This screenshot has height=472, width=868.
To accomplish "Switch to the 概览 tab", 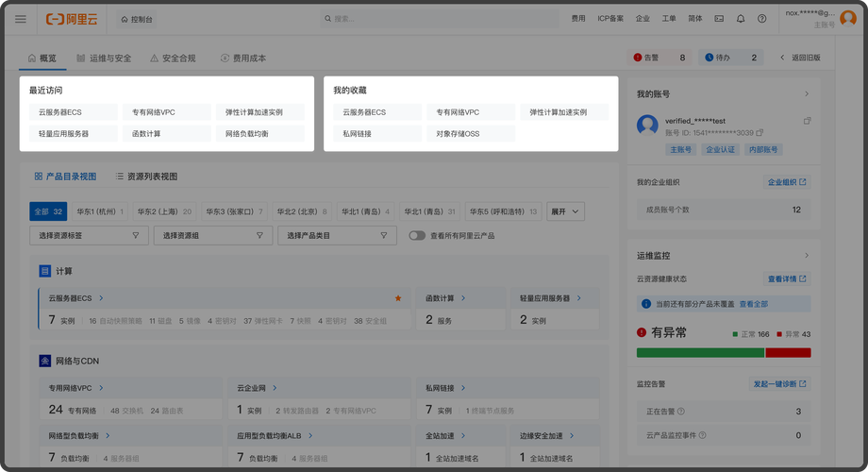I will tap(42, 59).
